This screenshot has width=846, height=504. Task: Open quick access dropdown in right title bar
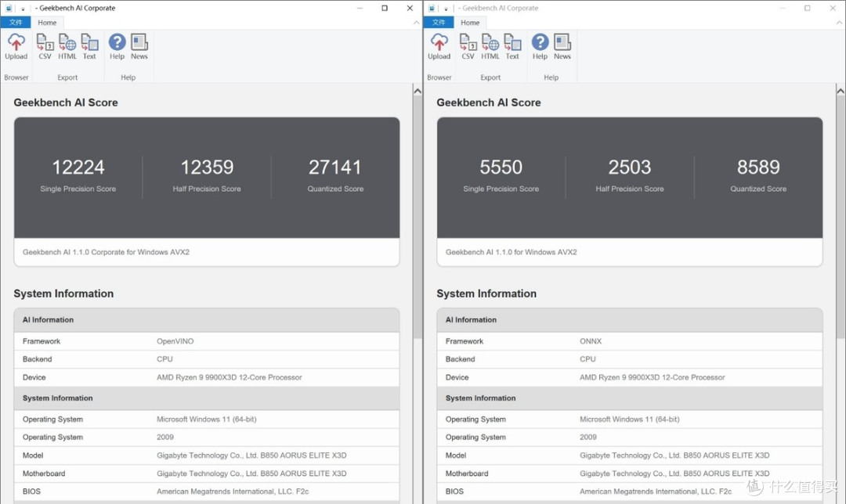pos(446,9)
